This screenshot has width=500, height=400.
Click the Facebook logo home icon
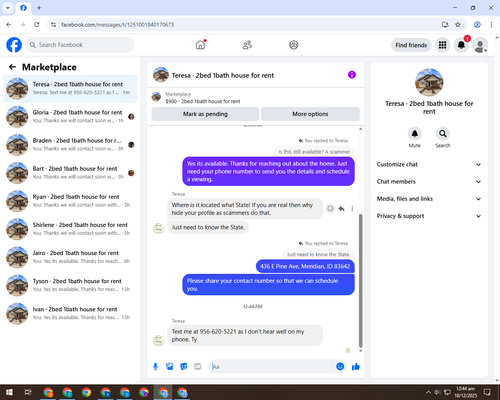pos(14,45)
